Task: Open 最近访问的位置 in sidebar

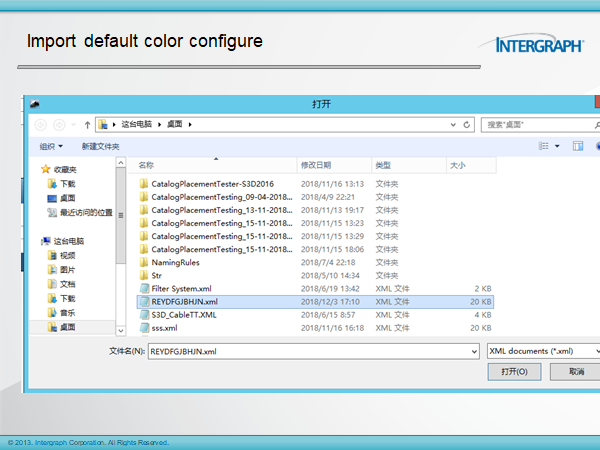Action: tap(80, 212)
